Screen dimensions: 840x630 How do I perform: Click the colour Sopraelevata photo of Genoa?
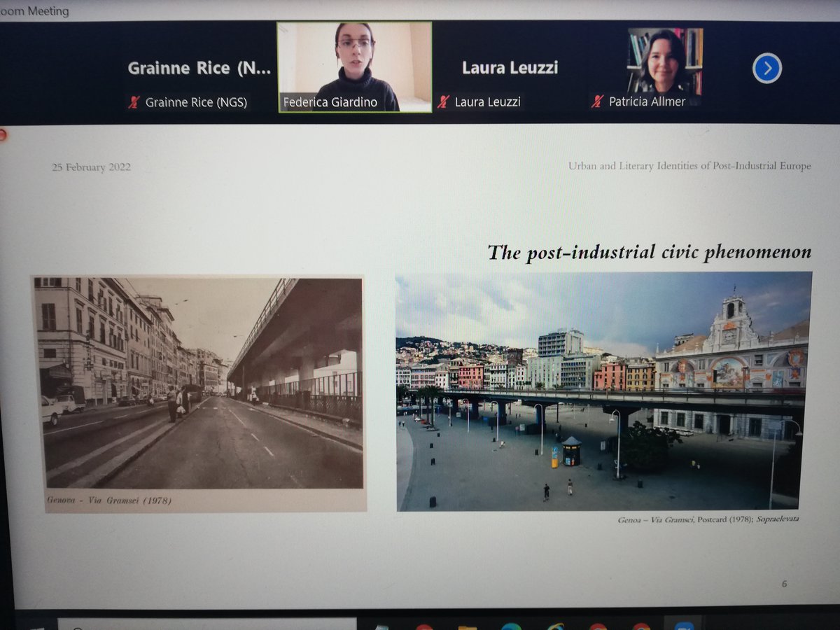603,391
